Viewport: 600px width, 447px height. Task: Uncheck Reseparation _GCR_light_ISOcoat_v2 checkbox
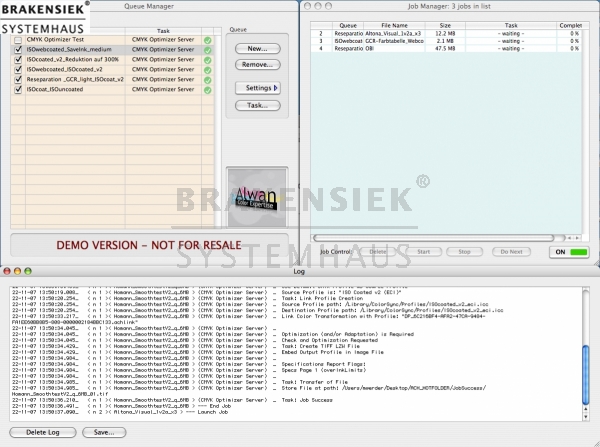(18, 80)
